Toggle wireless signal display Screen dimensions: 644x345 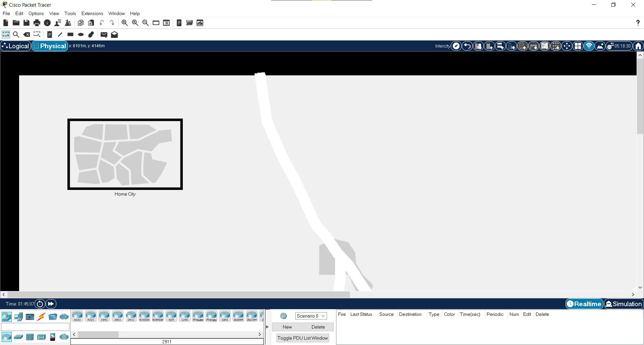(589, 46)
